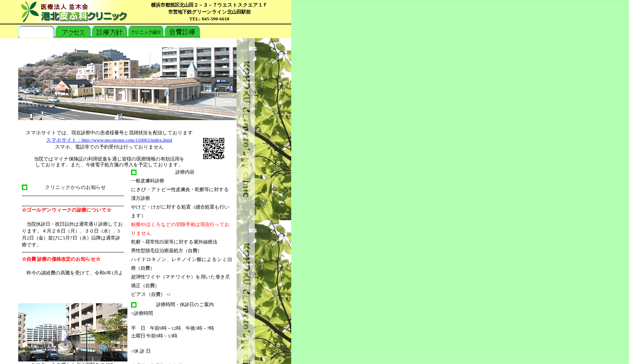Viewport: 629px width, 364px height.
Task: Click 乾癬・尋常性白斑等に対する紫外線療法 line
Action: (174, 242)
